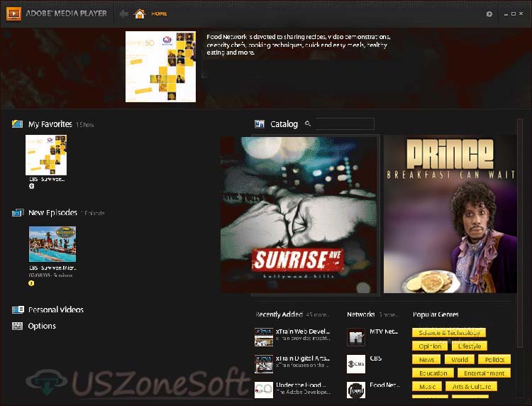532x406 pixels.
Task: Click the Catalog icon
Action: [x=260, y=124]
